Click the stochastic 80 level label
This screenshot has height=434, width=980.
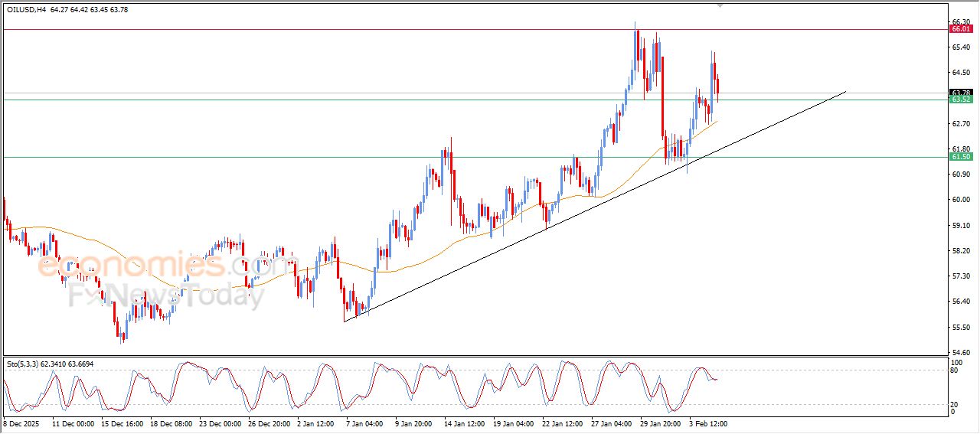tap(954, 370)
